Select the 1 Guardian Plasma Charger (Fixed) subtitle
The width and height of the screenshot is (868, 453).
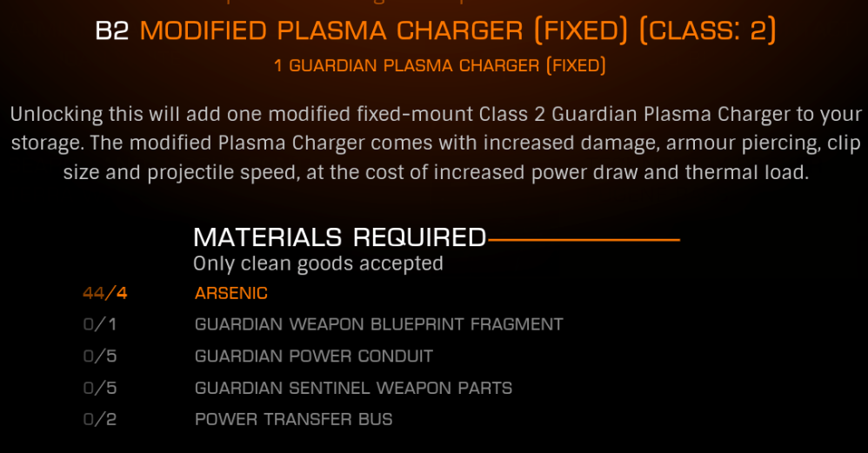click(440, 65)
